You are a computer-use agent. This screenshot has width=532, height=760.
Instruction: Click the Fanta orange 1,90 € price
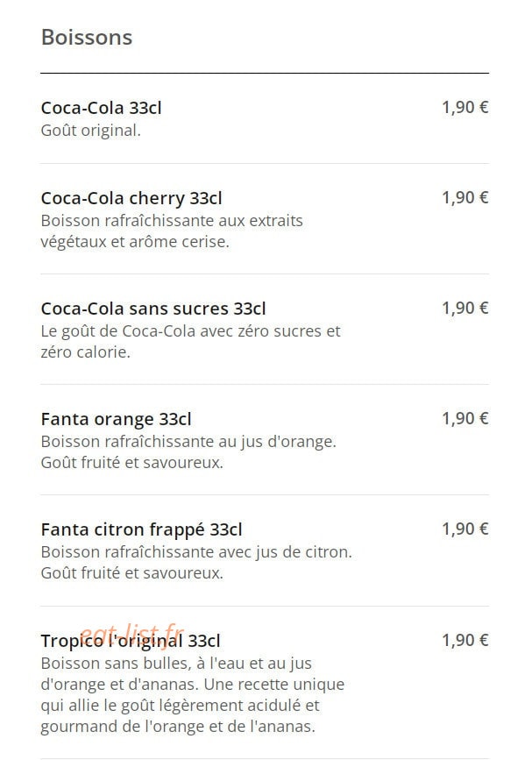click(465, 419)
